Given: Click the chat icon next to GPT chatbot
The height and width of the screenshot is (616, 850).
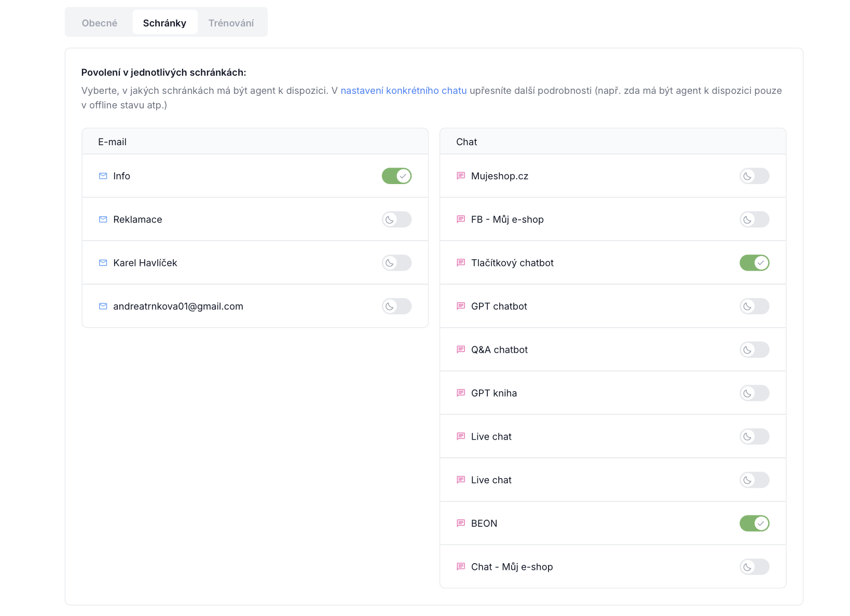Looking at the screenshot, I should (x=461, y=306).
